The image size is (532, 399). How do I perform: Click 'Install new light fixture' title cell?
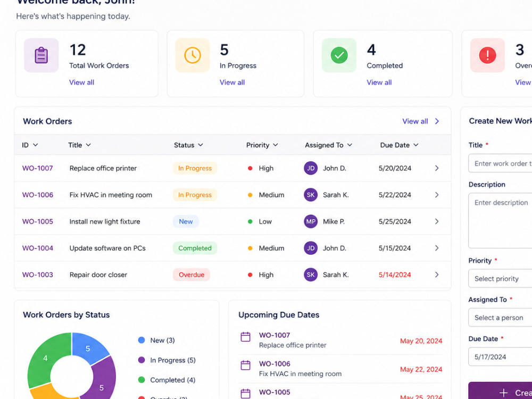tap(104, 221)
